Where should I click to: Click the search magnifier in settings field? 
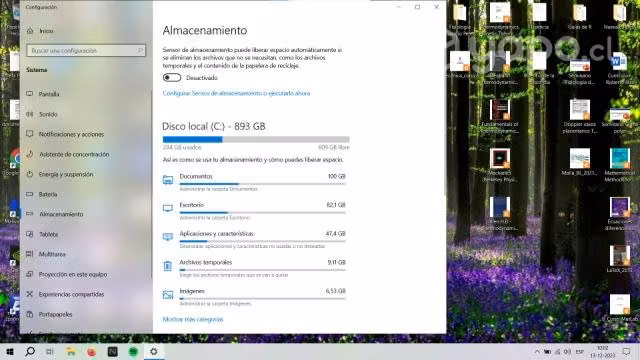coord(140,51)
